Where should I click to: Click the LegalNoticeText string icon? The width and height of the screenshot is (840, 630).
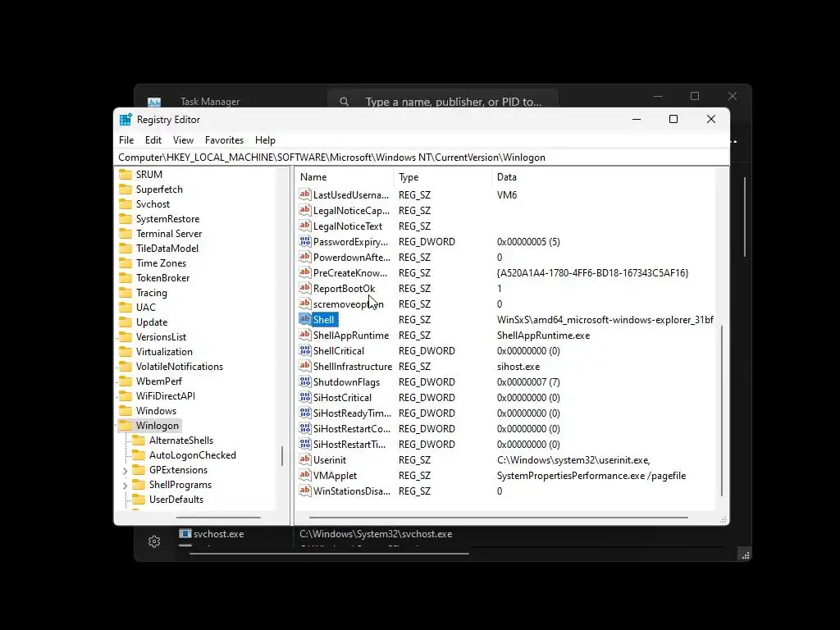click(x=305, y=226)
